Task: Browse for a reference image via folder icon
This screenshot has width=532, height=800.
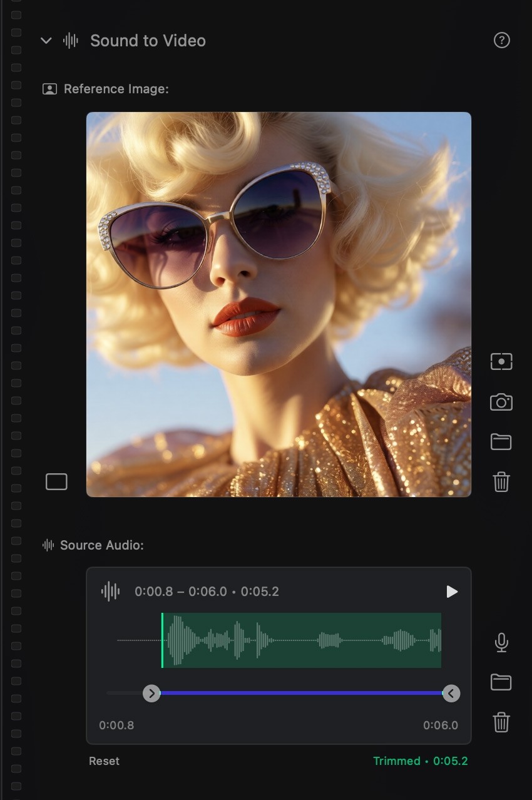Action: click(x=501, y=441)
